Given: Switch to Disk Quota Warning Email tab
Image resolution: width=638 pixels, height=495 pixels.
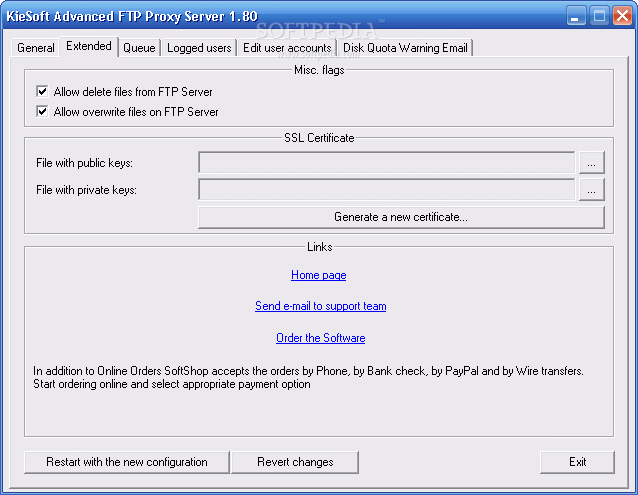Looking at the screenshot, I should coord(405,48).
